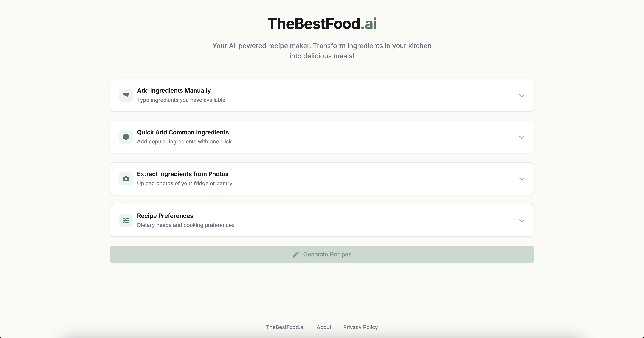Click the plus circle Quick Add icon

click(126, 137)
